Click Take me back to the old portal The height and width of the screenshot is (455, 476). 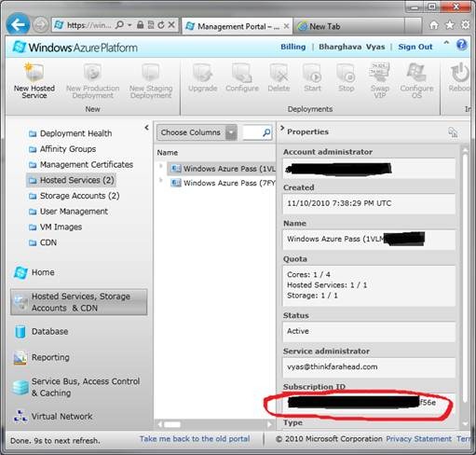tap(195, 439)
